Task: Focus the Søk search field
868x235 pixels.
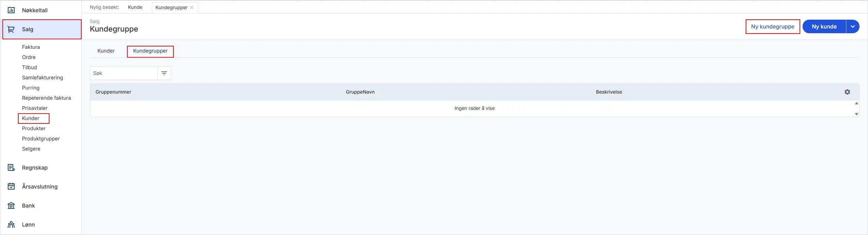Action: (124, 73)
